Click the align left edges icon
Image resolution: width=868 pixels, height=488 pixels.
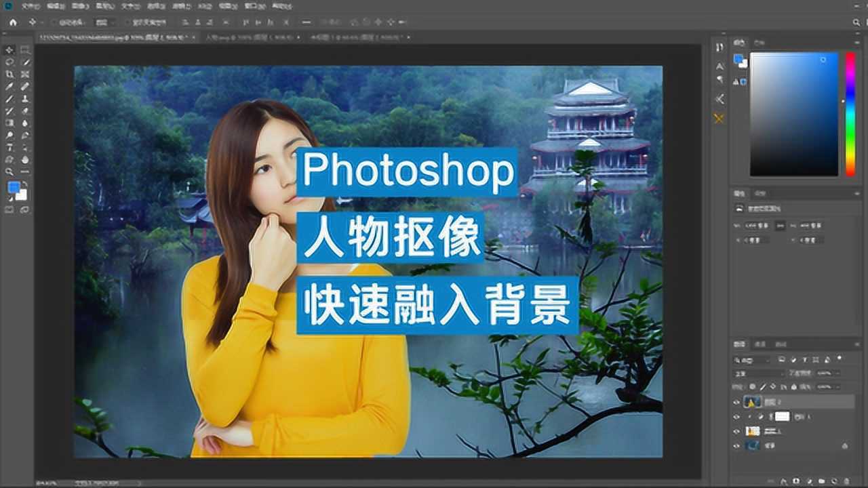(184, 22)
